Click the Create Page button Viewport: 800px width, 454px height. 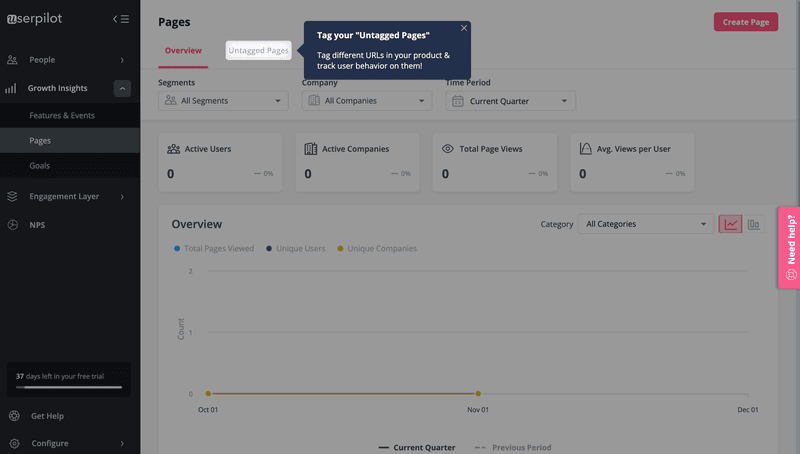coord(745,22)
